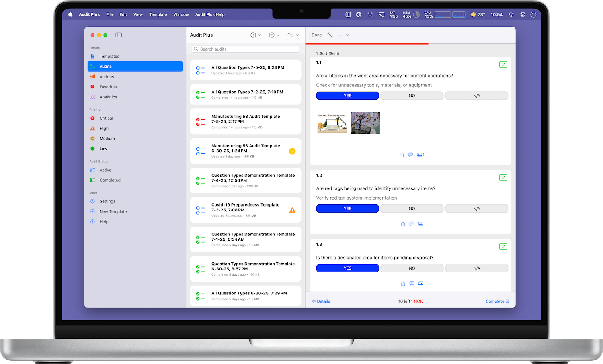Attach a photo to question 1.2
Image resolution: width=603 pixels, height=364 pixels.
click(421, 224)
